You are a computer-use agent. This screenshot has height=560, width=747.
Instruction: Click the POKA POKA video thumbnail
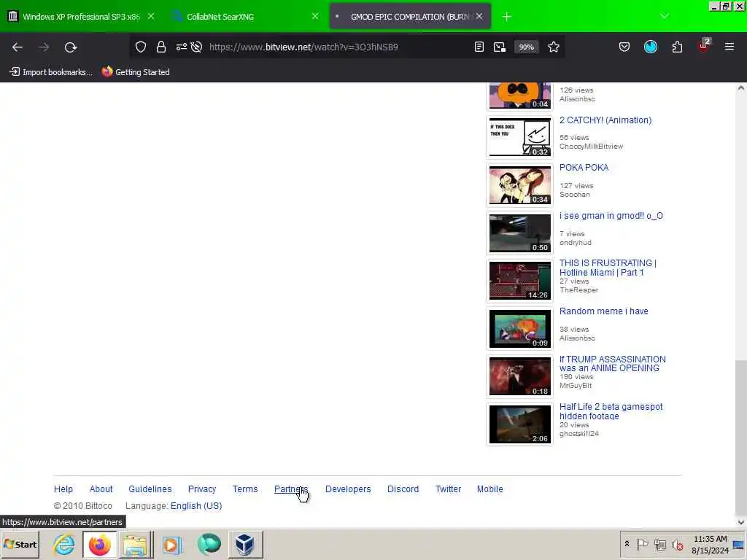519,185
